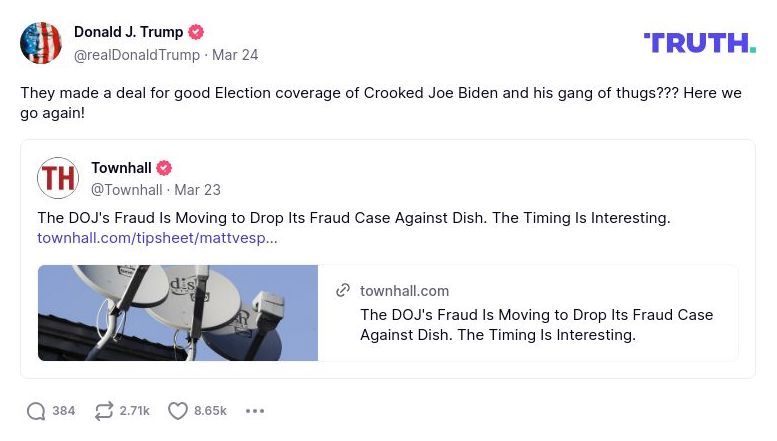Click Donald J. Trump's profile avatar
Image resolution: width=777 pixels, height=441 pixels.
(x=41, y=43)
